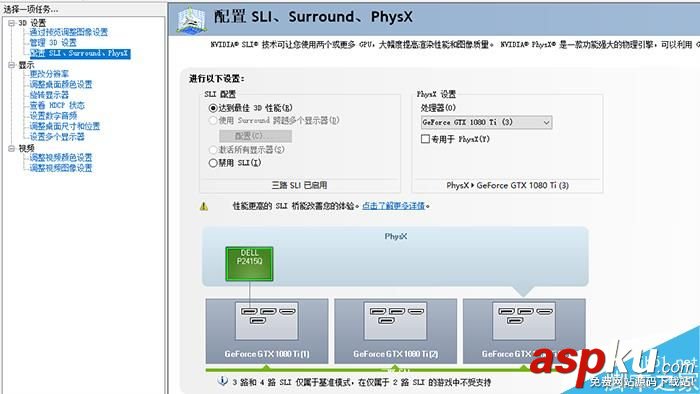Collapse the 3D 设置 tree node
The height and width of the screenshot is (394, 700).
pyautogui.click(x=12, y=23)
